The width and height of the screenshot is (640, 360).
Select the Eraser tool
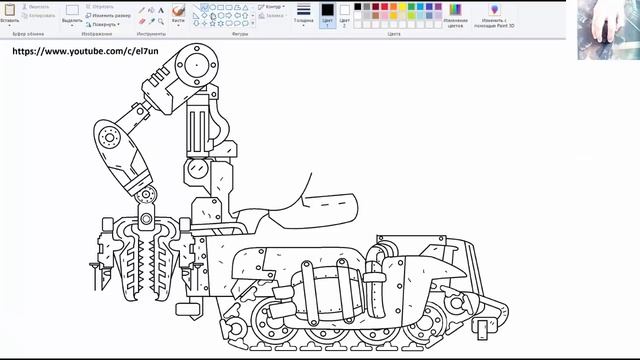[142, 21]
